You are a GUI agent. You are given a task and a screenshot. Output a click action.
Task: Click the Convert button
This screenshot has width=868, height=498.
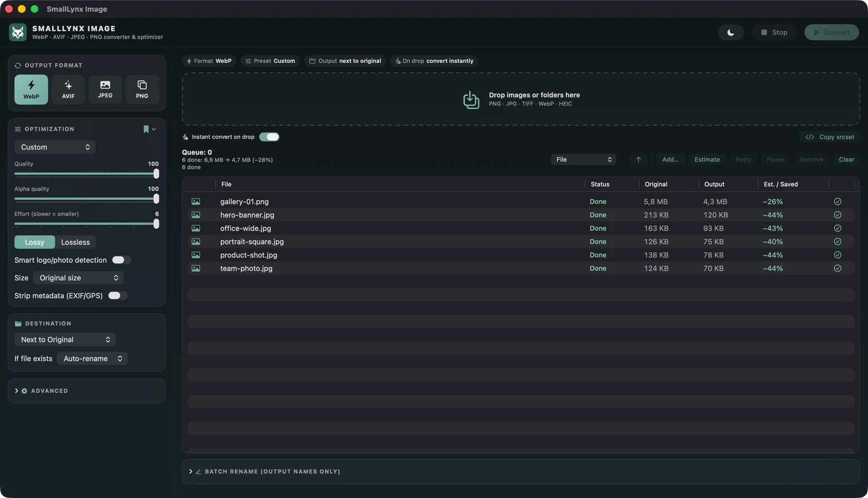pos(832,32)
